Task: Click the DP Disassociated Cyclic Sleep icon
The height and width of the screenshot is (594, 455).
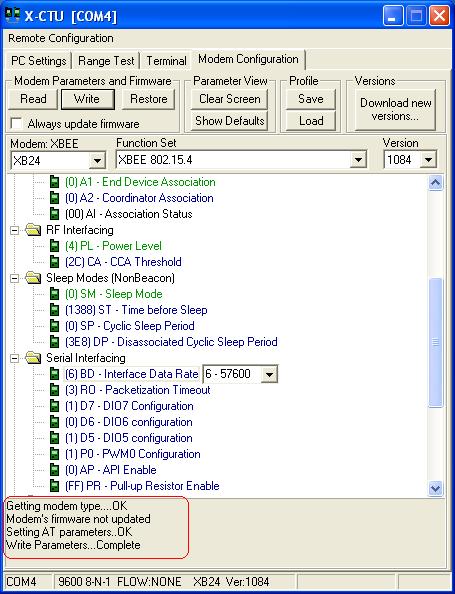Action: 55,342
